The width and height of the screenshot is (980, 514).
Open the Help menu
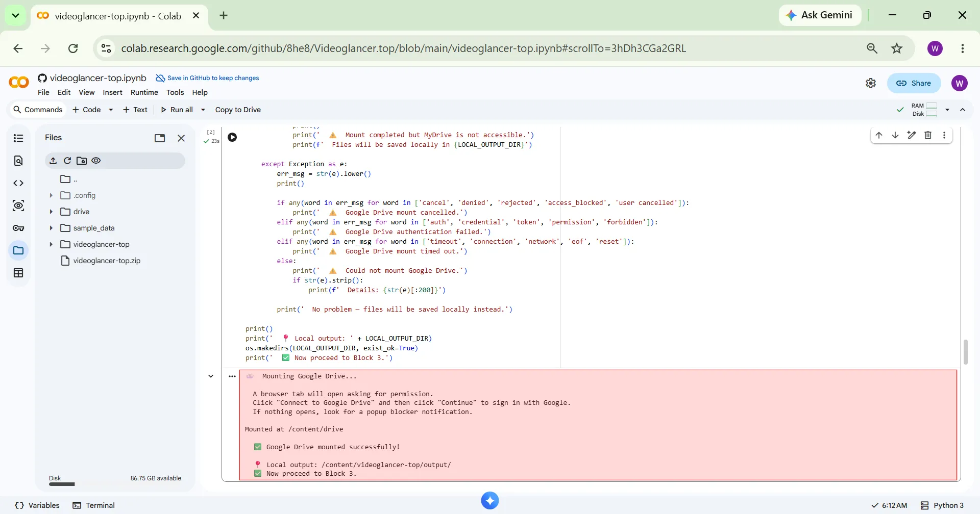[200, 92]
